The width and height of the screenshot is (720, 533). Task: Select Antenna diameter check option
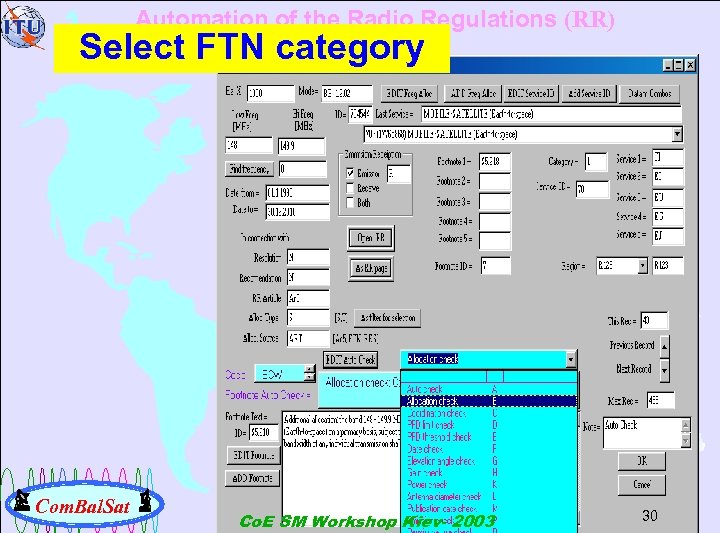point(489,496)
